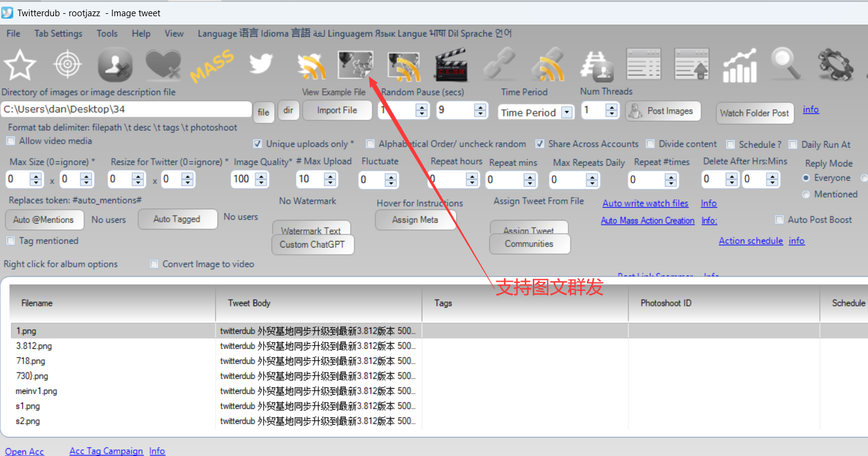Open the Tab Settings menu

58,34
